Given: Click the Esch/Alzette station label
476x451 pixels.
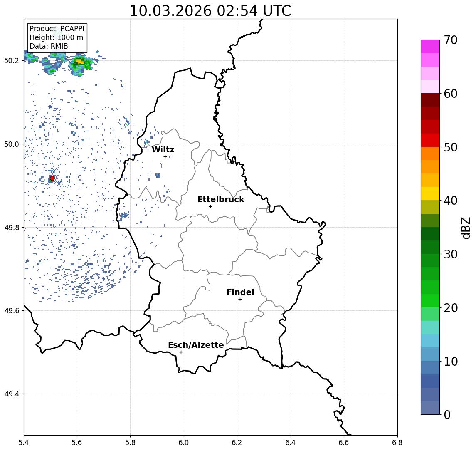Looking at the screenshot, I should pos(196,345).
